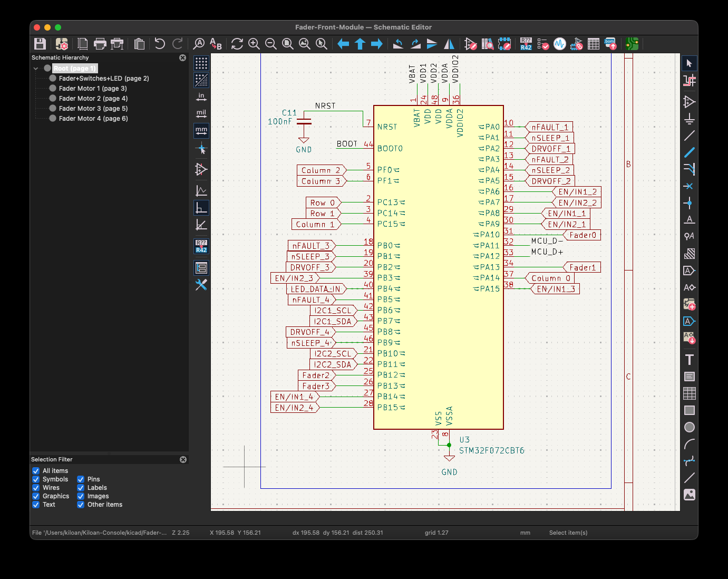
Task: Open the PCB editor icon
Action: 632,44
